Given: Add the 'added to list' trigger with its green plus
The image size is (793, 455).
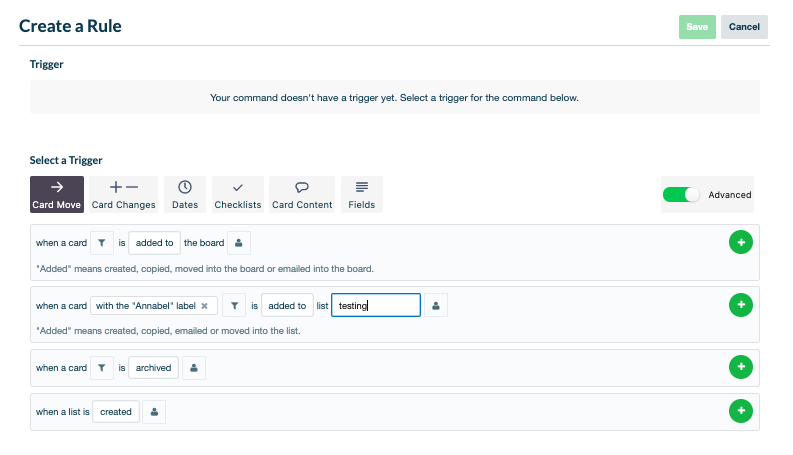Looking at the screenshot, I should tap(740, 305).
